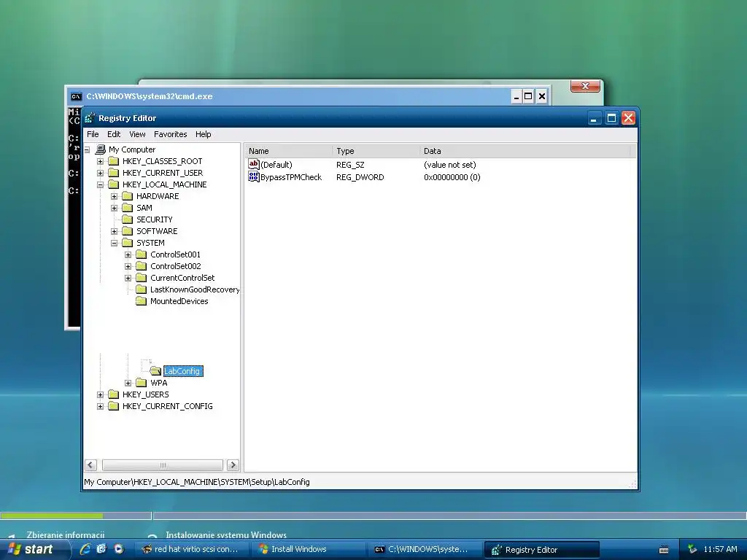Expand the HKEY_CURRENT_CONFIG key

(x=100, y=406)
